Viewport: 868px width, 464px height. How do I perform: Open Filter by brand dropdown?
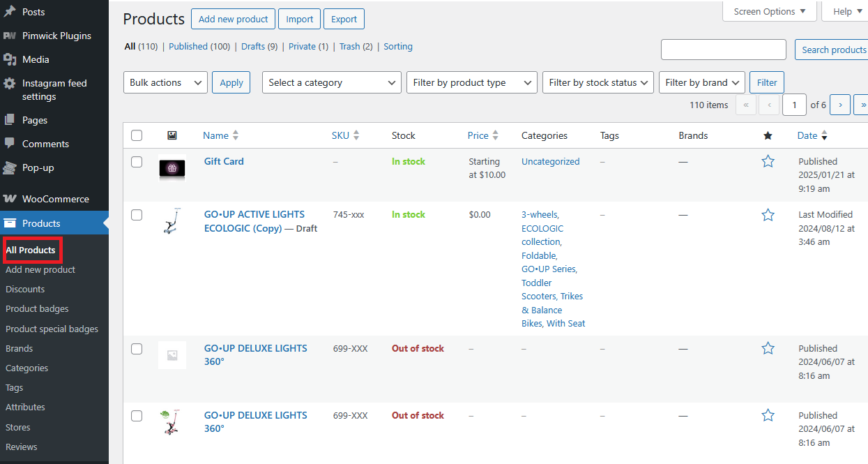coord(702,82)
